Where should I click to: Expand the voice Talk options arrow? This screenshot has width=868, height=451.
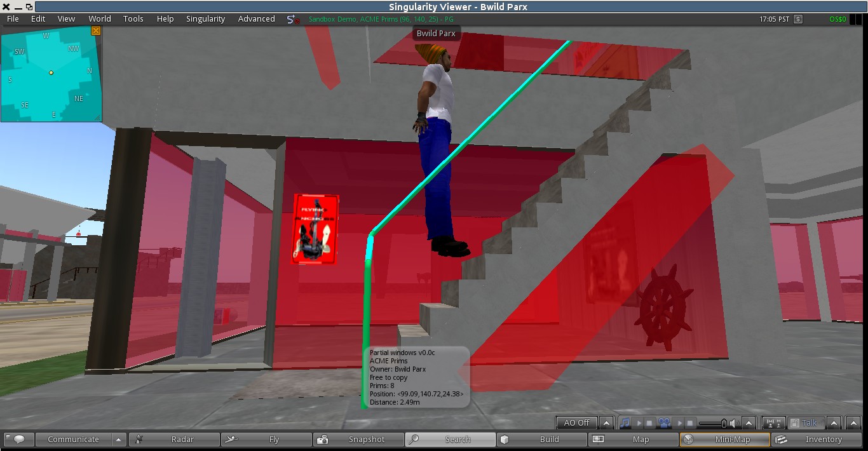(x=834, y=422)
